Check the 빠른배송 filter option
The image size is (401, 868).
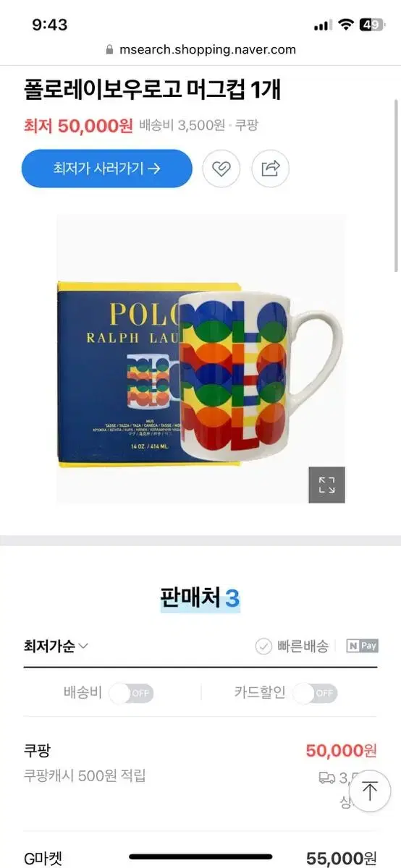pyautogui.click(x=292, y=646)
